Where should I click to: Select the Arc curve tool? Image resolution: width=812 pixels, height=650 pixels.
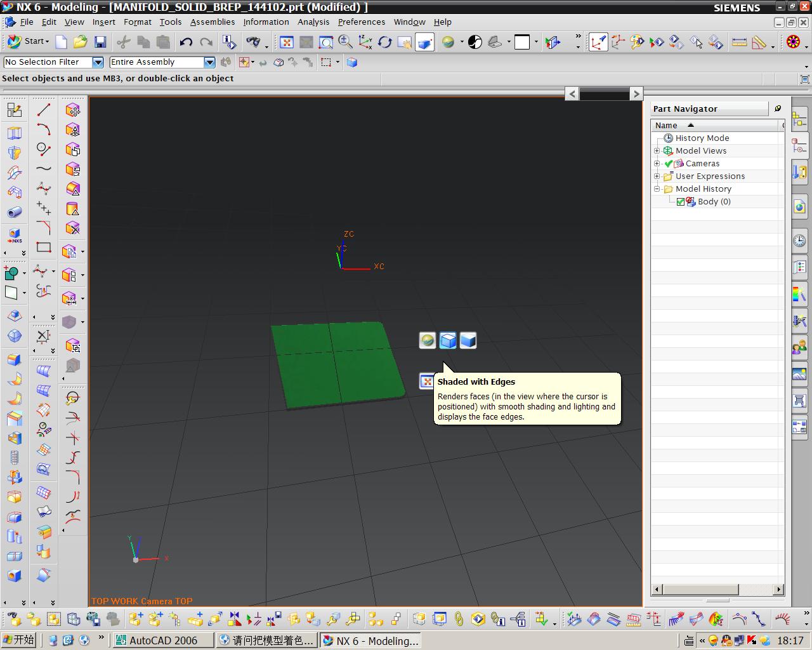point(44,129)
